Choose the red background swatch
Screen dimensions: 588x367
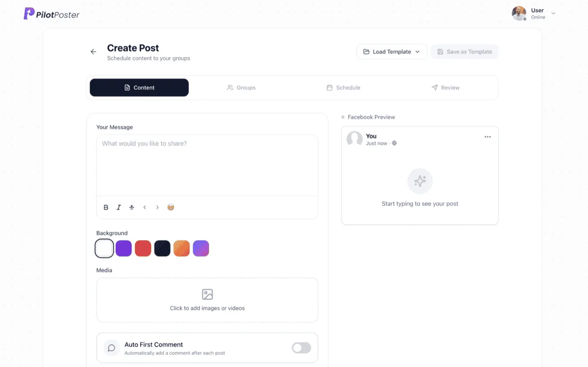[143, 248]
